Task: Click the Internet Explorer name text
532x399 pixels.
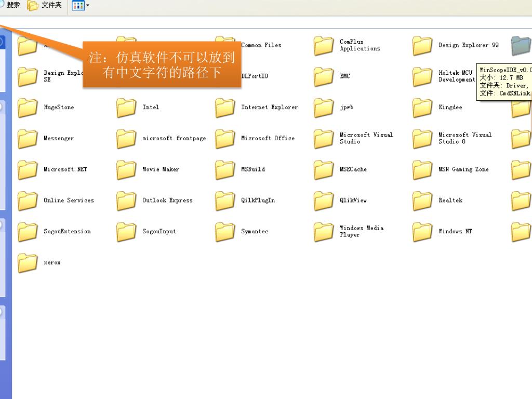Action: coord(270,107)
